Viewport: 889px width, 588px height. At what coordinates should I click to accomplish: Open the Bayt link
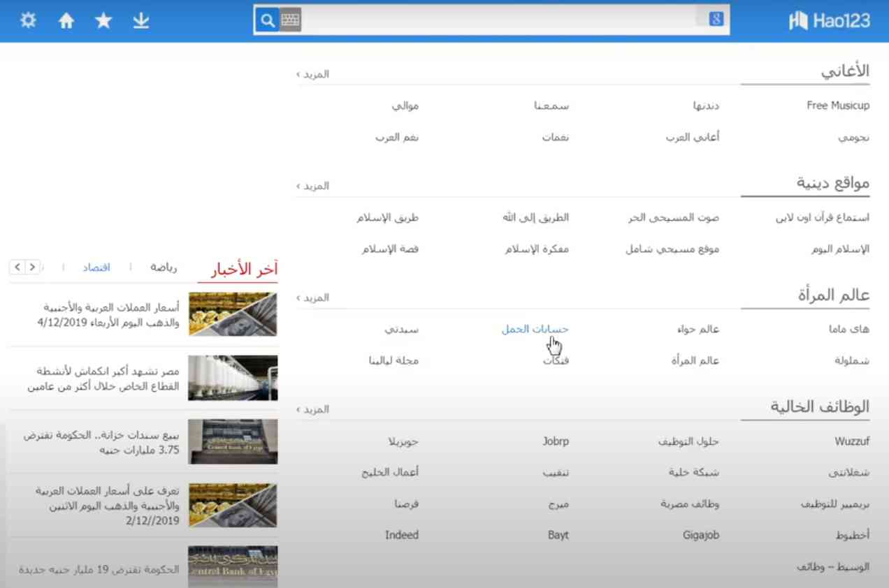click(558, 535)
